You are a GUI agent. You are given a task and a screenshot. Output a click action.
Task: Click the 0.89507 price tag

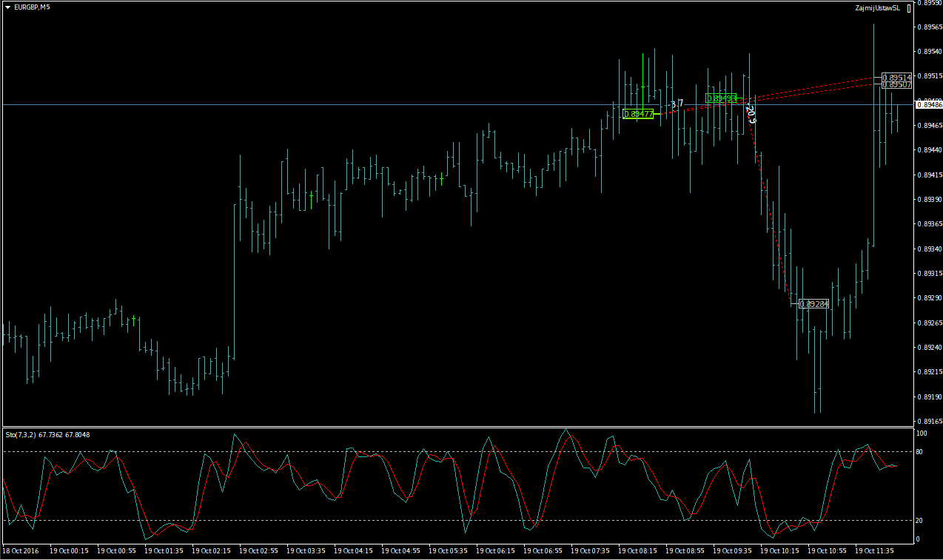coord(899,85)
